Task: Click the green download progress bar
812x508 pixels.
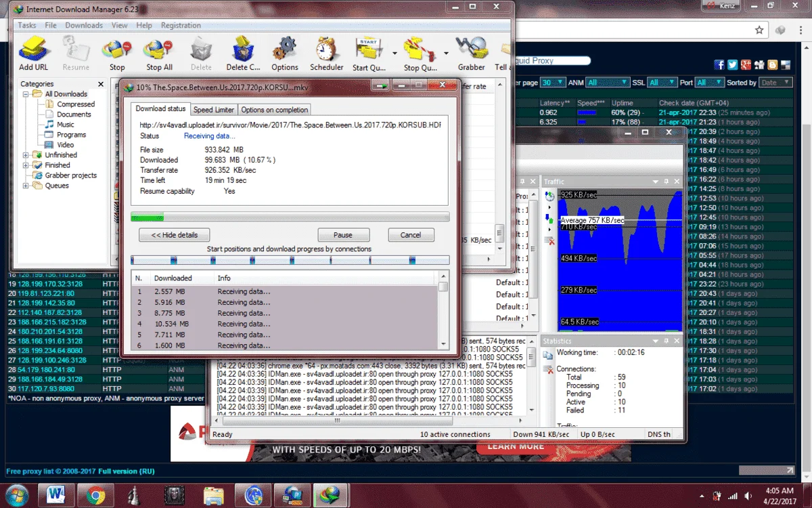Action: 290,217
